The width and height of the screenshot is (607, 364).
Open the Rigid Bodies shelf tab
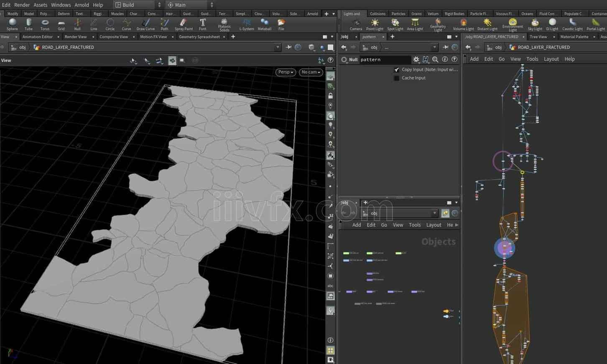click(454, 14)
